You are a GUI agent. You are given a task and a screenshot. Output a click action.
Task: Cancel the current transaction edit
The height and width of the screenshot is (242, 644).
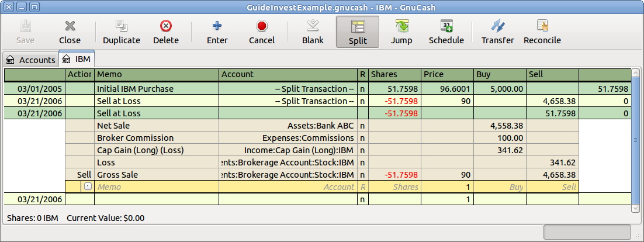pos(261,32)
